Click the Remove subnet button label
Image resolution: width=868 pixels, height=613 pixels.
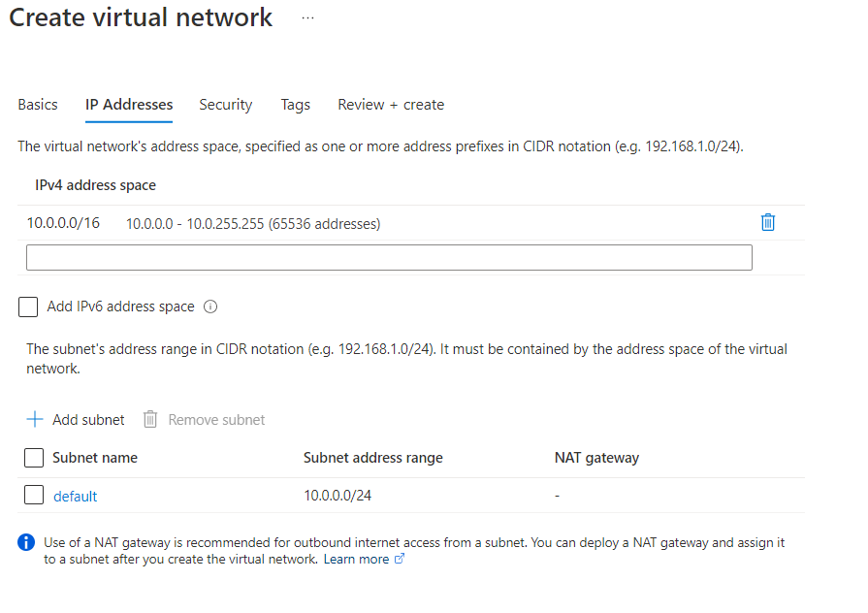(x=216, y=420)
